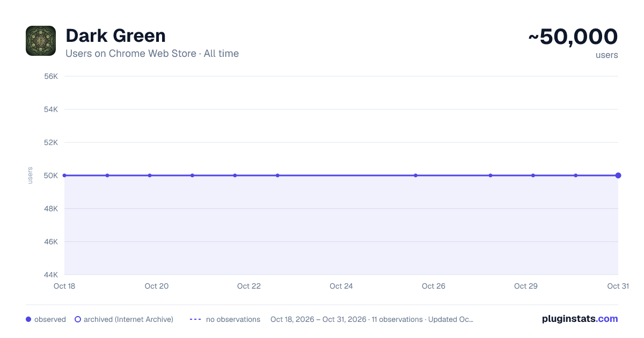
Task: Click the 54K y-axis label
Action: pos(51,109)
